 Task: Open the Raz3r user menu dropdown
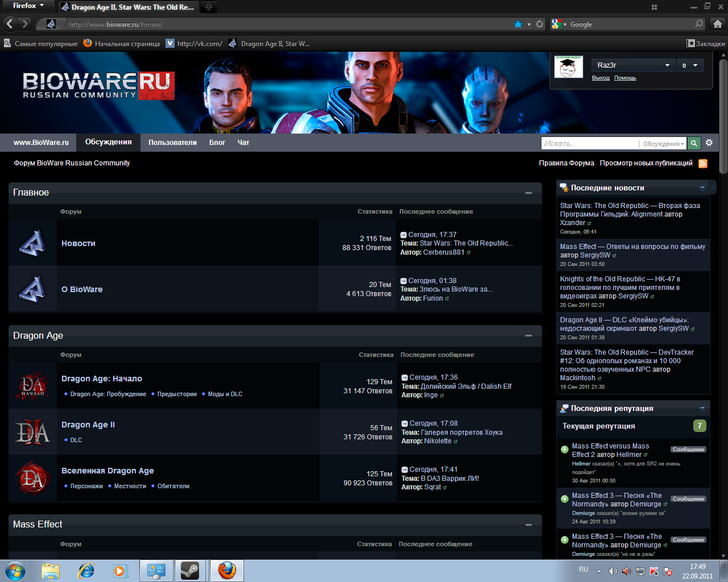(x=633, y=65)
